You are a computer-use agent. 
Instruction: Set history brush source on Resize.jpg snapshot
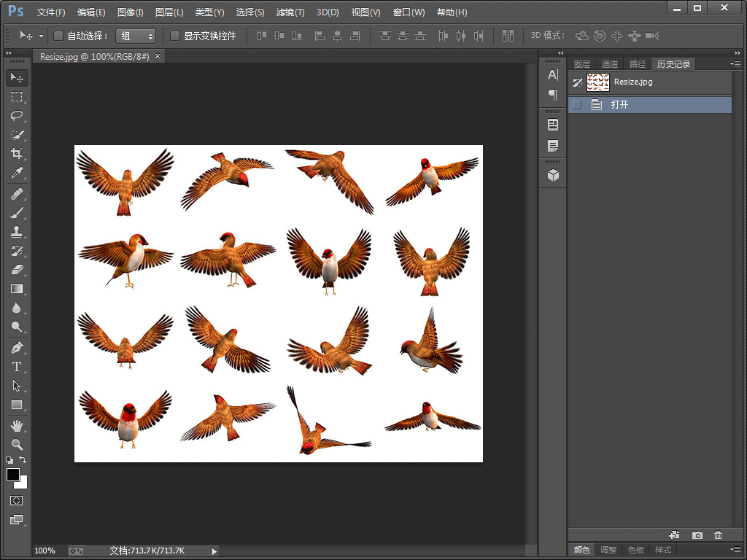[577, 82]
